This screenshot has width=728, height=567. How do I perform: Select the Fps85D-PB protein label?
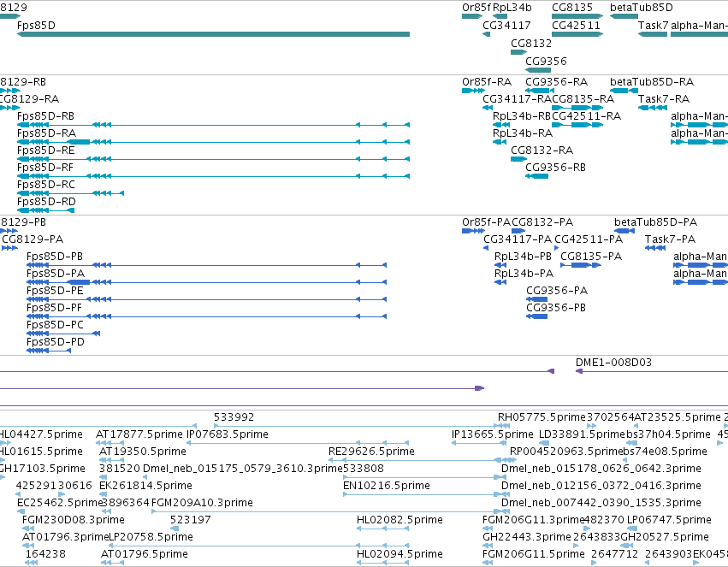[55, 256]
